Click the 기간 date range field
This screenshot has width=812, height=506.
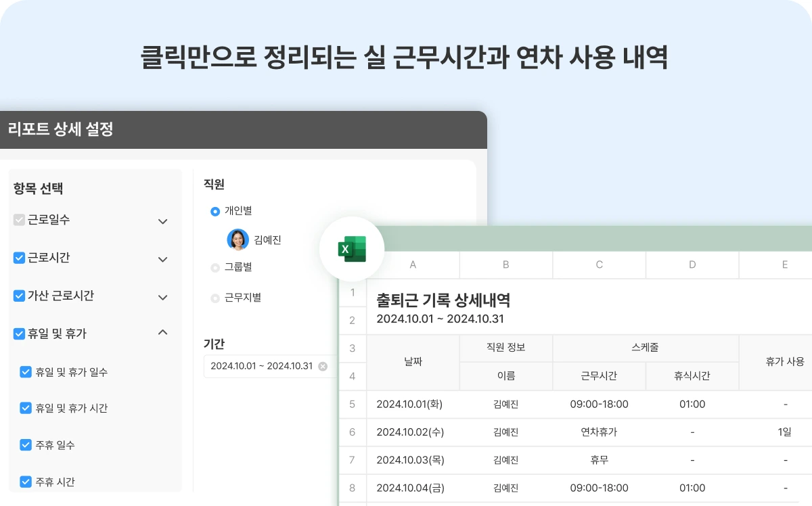(x=269, y=366)
